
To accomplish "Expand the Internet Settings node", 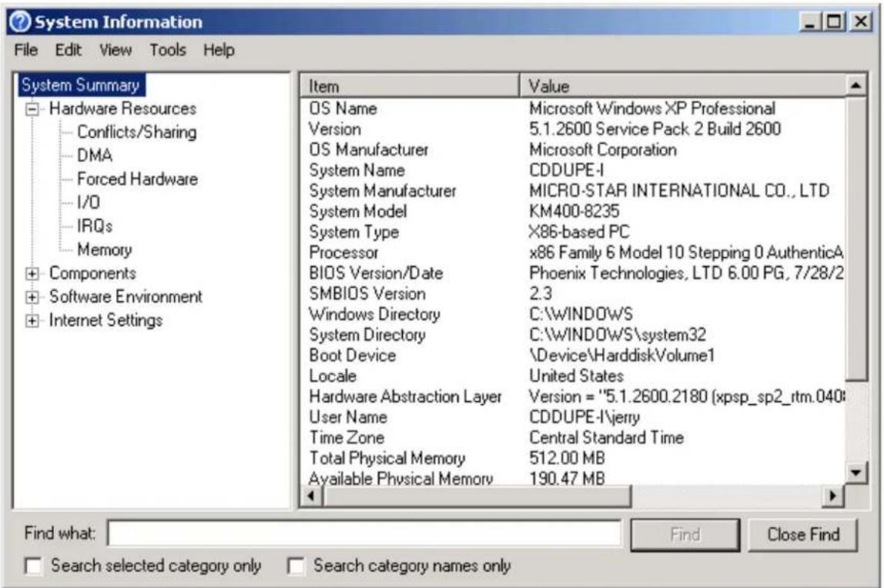I will point(32,320).
